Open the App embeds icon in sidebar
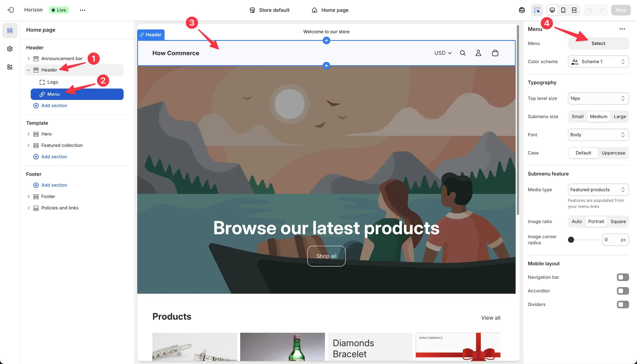The height and width of the screenshot is (364, 637). [x=10, y=67]
